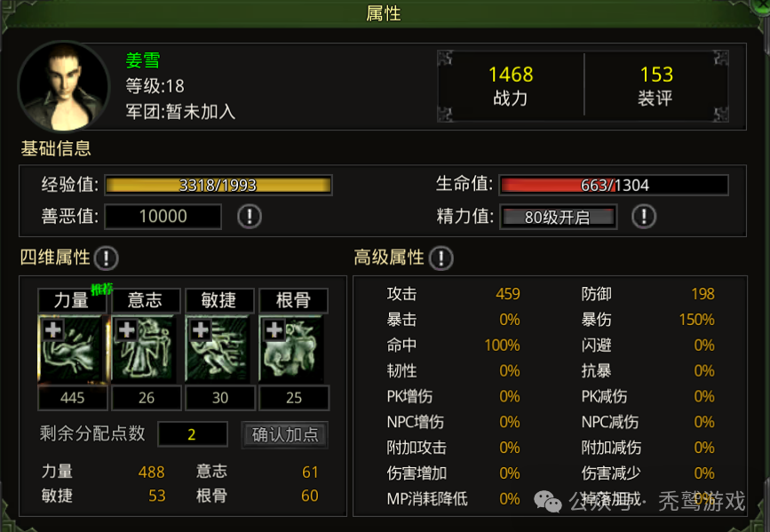Add a point to 意志 with its plus icon
This screenshot has width=770, height=532.
click(126, 330)
